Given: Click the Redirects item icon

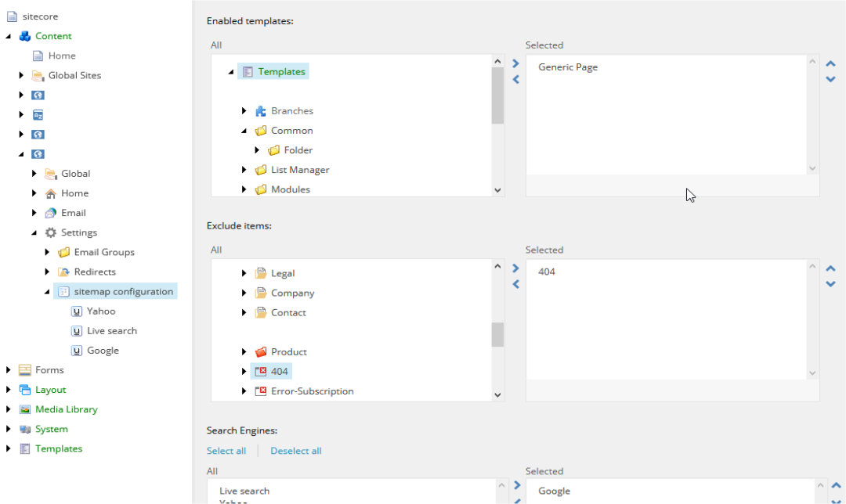Looking at the screenshot, I should point(63,272).
